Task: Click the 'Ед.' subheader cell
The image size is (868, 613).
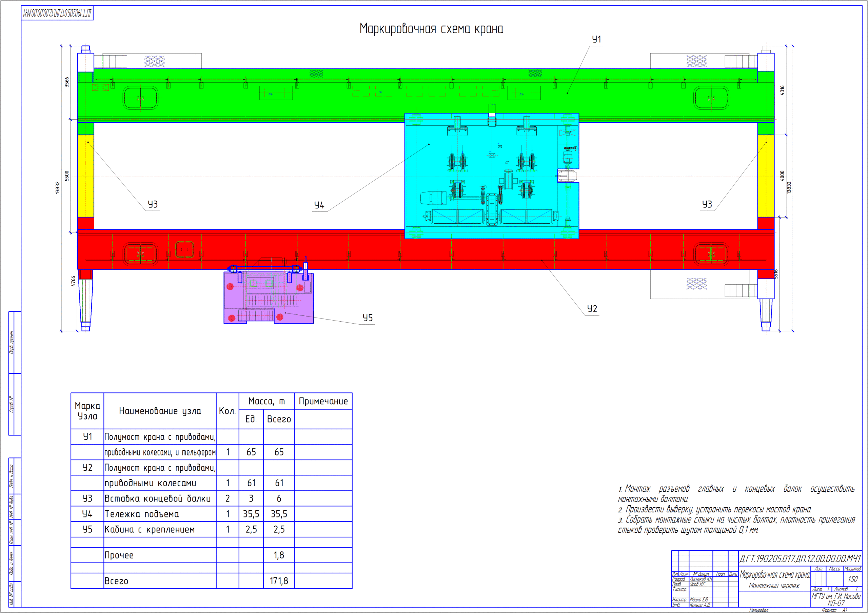Action: 251,419
